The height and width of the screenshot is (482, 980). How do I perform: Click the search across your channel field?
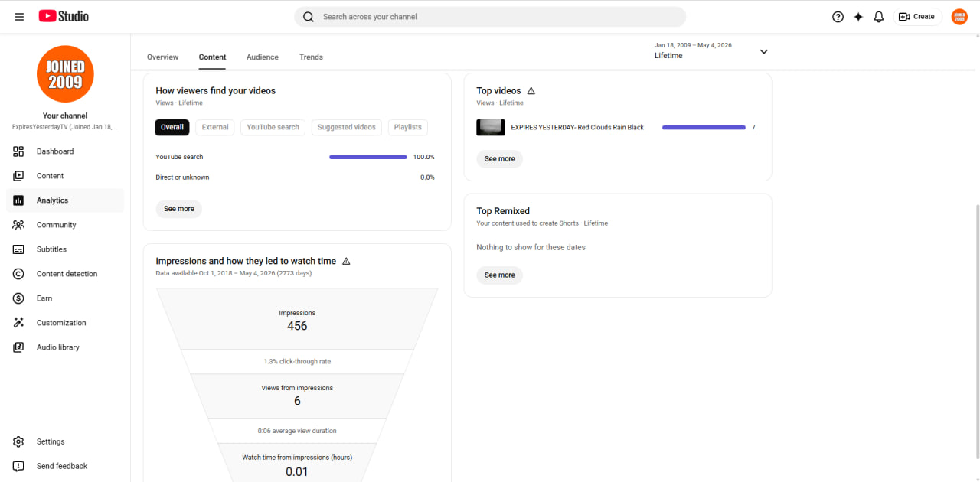coord(490,17)
